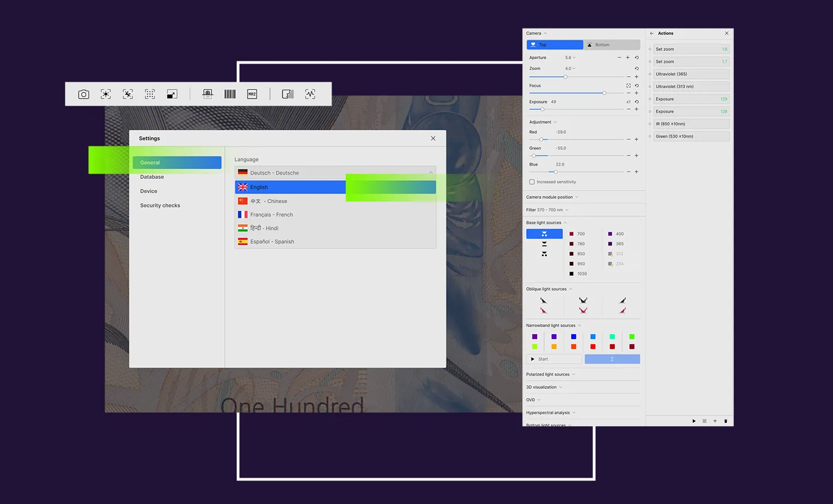Run the Set zoom 1.6 action

coord(691,49)
